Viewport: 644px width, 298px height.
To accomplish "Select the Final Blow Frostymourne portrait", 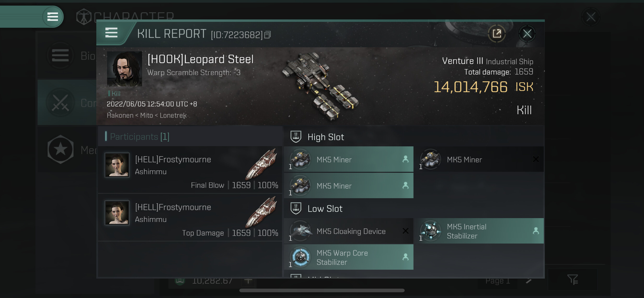I will pyautogui.click(x=117, y=165).
